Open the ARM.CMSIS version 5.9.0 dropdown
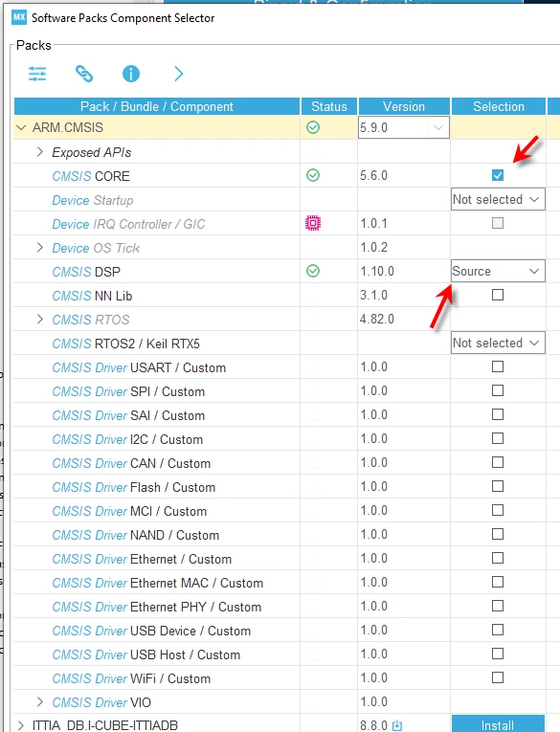 tap(404, 127)
